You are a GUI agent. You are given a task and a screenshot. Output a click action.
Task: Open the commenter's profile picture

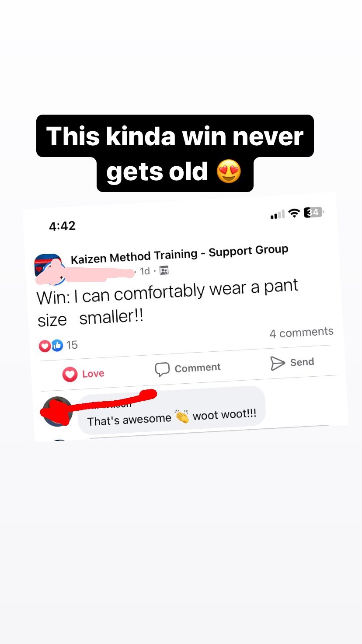(57, 411)
